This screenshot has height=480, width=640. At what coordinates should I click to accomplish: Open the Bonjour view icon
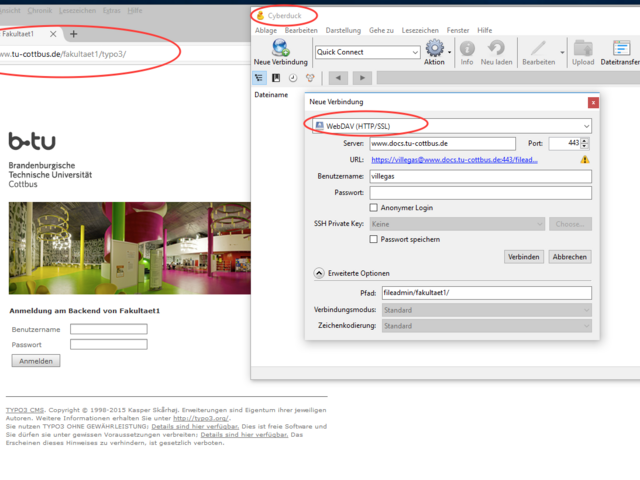[x=310, y=78]
